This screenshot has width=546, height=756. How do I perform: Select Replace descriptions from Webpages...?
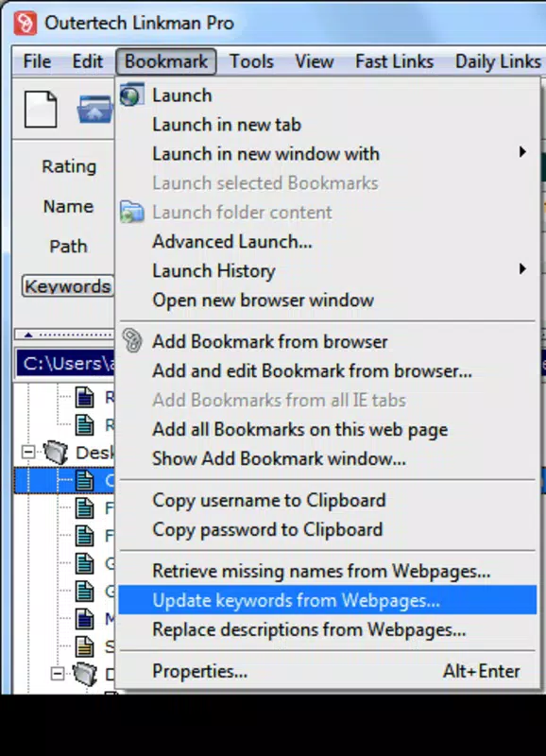(328, 629)
